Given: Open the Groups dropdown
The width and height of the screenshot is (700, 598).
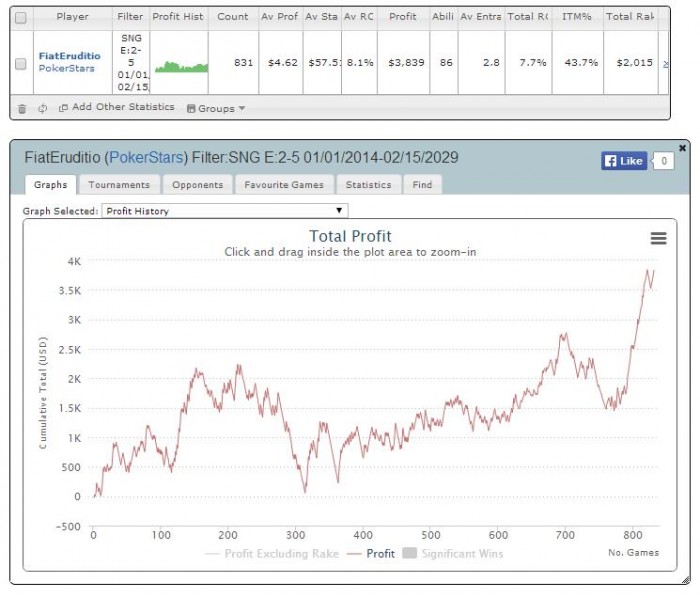Looking at the screenshot, I should (x=216, y=108).
